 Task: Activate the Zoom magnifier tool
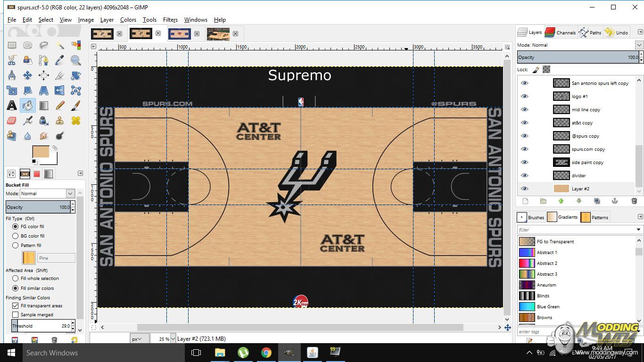point(75,60)
